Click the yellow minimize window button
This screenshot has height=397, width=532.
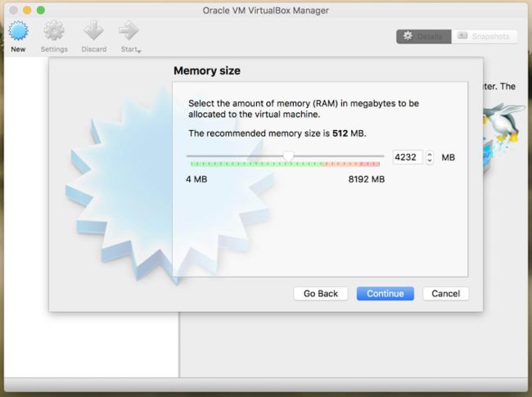(27, 10)
